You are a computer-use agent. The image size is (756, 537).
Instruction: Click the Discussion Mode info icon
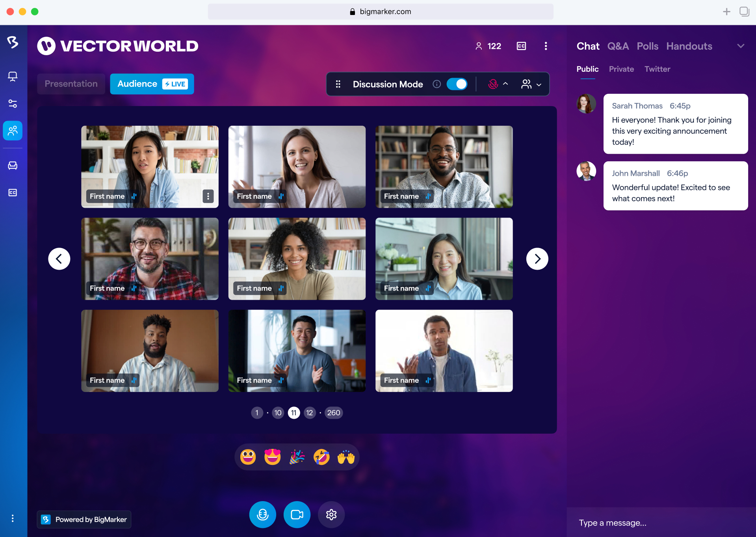(x=437, y=84)
